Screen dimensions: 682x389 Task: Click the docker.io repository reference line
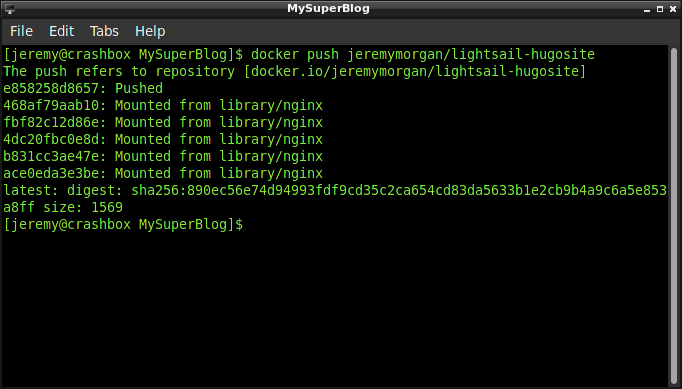click(x=294, y=71)
